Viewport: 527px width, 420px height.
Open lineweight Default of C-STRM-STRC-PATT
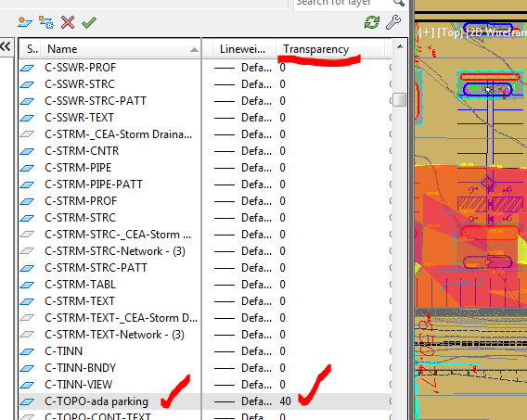[243, 268]
